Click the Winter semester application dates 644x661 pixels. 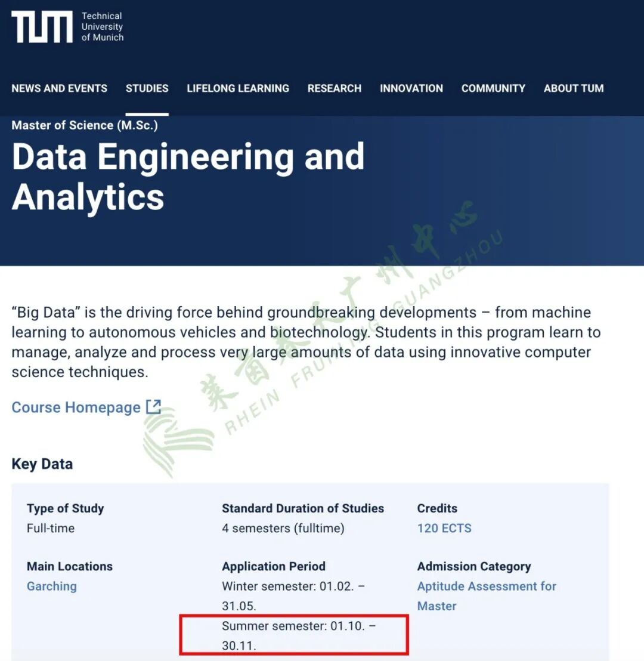[293, 596]
